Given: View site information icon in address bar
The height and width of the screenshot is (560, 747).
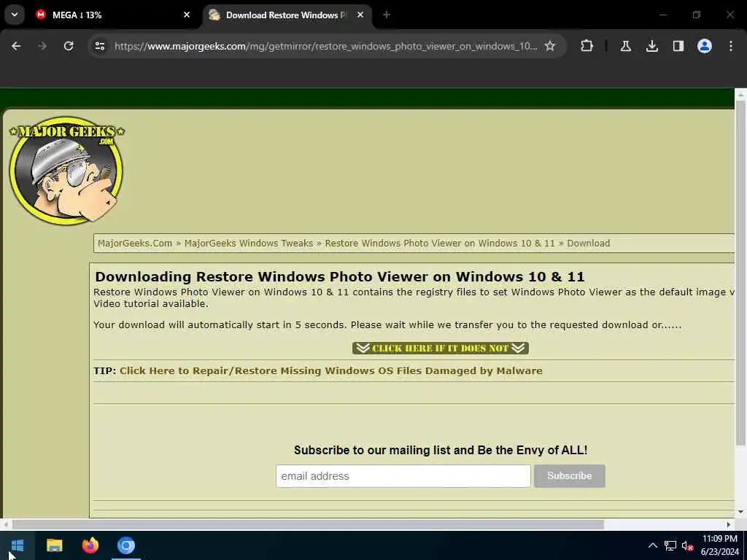Looking at the screenshot, I should (100, 46).
